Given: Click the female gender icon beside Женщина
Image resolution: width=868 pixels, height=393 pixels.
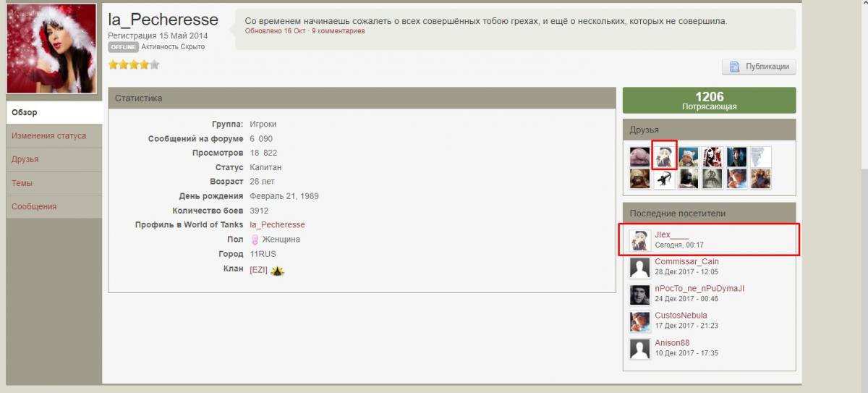Looking at the screenshot, I should (x=255, y=240).
